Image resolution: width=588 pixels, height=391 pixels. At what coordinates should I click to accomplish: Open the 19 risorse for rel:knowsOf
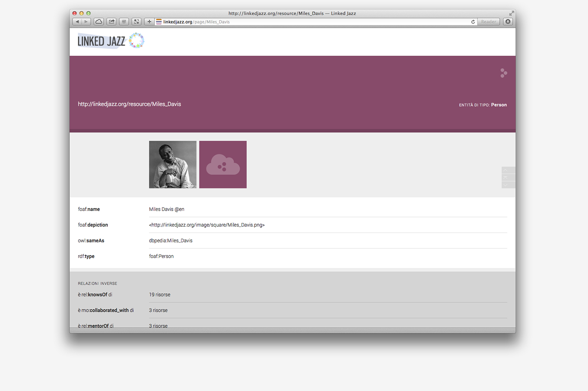coord(160,295)
